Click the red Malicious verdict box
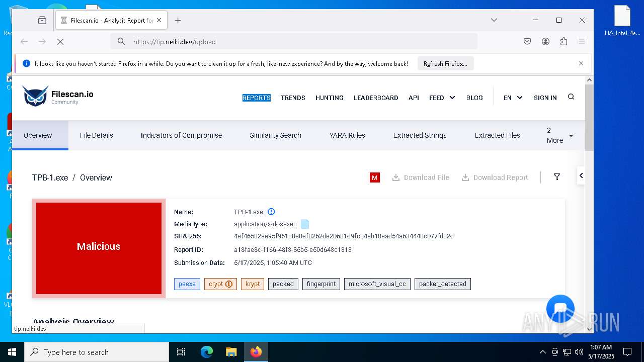 coord(99,248)
